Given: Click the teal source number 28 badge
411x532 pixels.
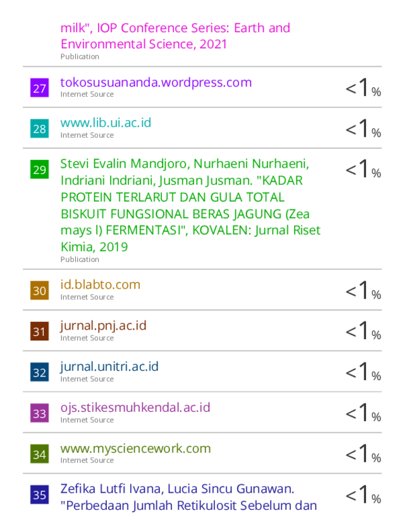Looking at the screenshot, I should (x=39, y=128).
